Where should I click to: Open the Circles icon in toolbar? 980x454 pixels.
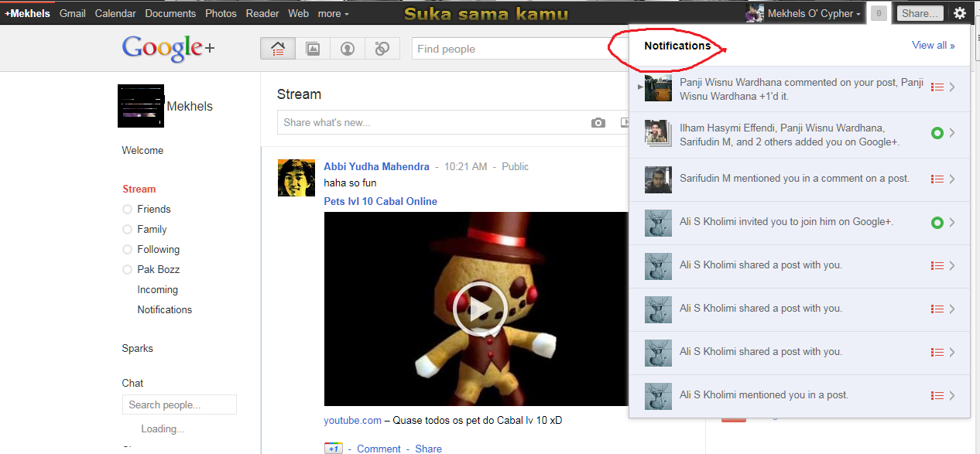tap(382, 49)
